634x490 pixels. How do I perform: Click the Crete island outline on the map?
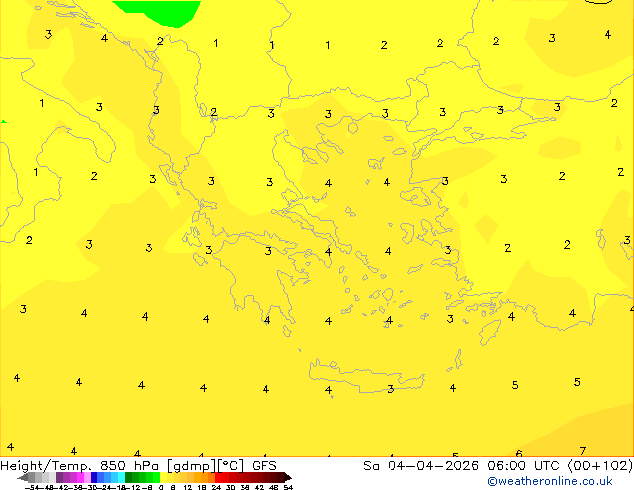(x=366, y=374)
